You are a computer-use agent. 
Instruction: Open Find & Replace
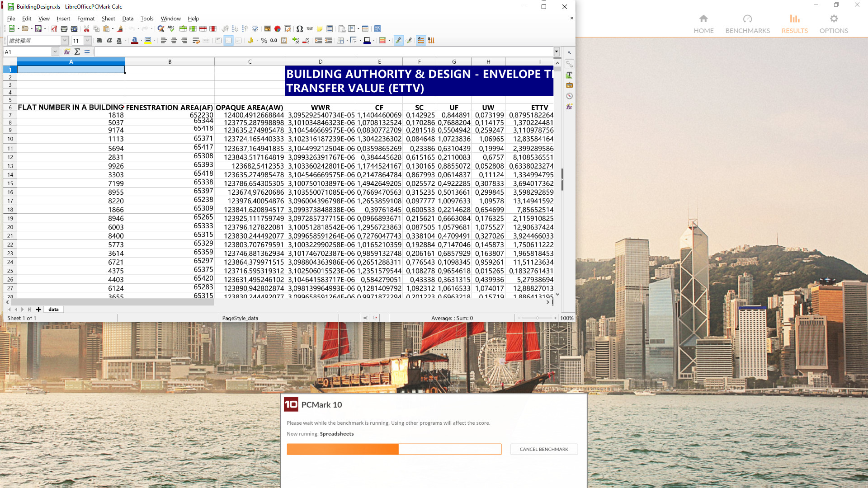tap(160, 28)
